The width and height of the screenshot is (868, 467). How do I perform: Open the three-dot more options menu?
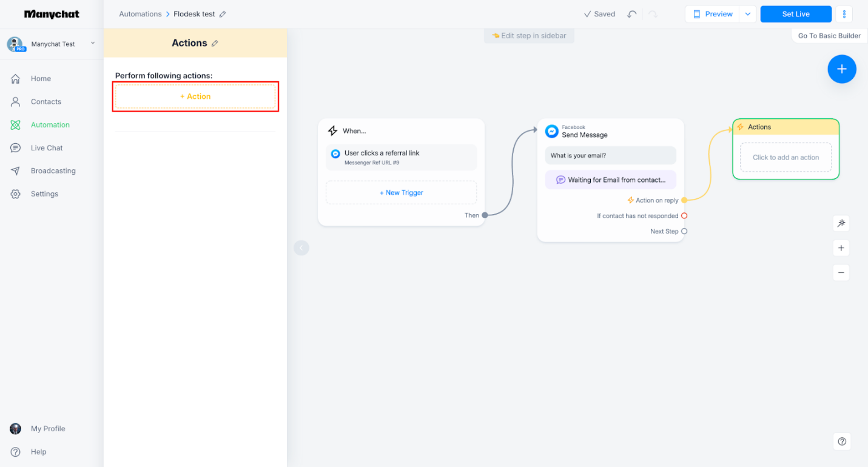pyautogui.click(x=844, y=14)
